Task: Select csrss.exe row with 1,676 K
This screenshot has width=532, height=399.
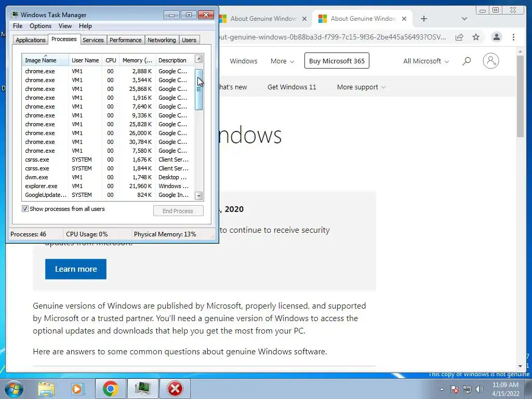Action: coord(108,159)
